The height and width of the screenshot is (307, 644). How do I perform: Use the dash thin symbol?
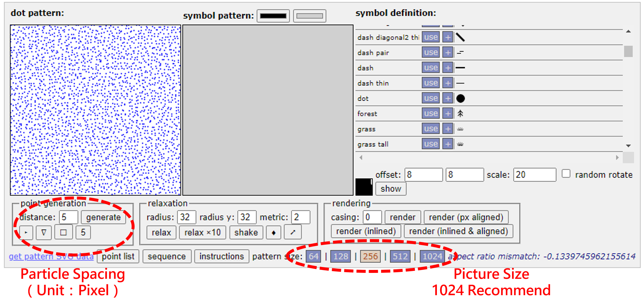(x=431, y=83)
